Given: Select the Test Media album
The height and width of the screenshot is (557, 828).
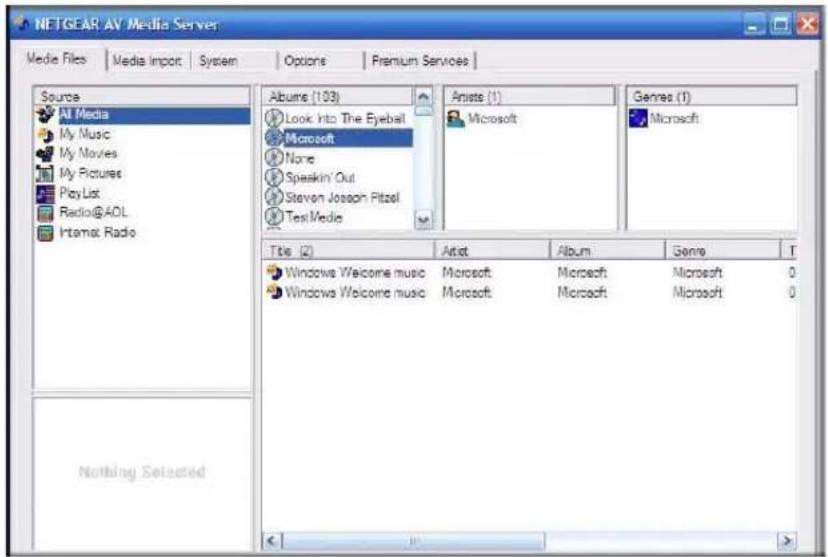Looking at the screenshot, I should click(314, 217).
